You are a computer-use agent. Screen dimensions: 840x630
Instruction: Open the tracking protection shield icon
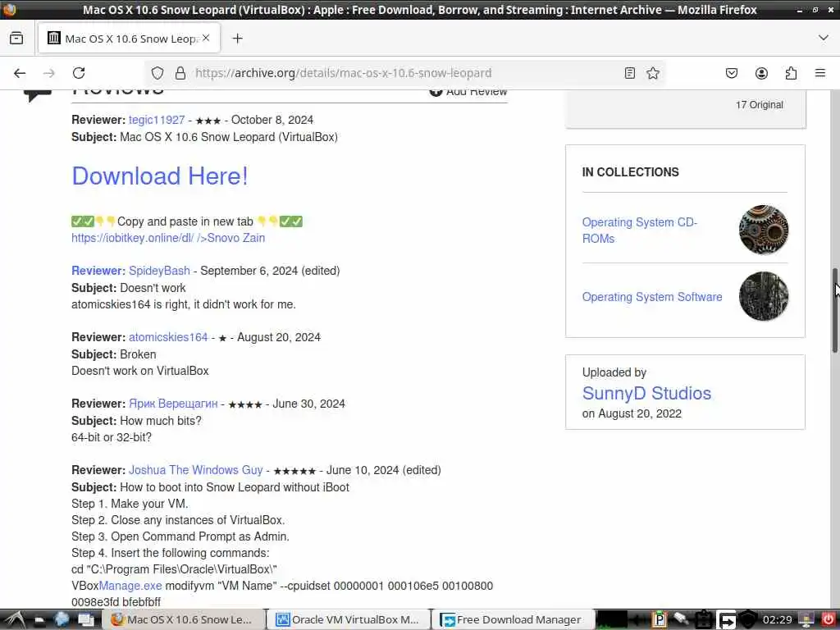[x=157, y=73]
